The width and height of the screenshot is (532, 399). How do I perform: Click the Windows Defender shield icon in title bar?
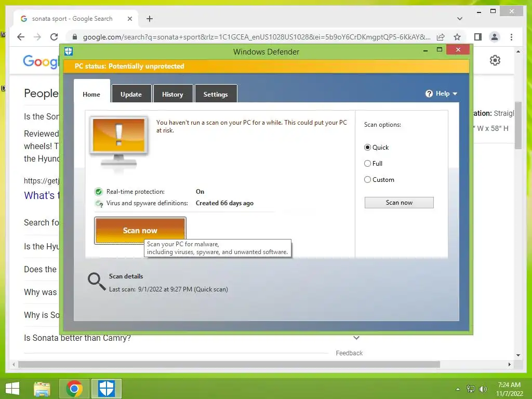[69, 51]
